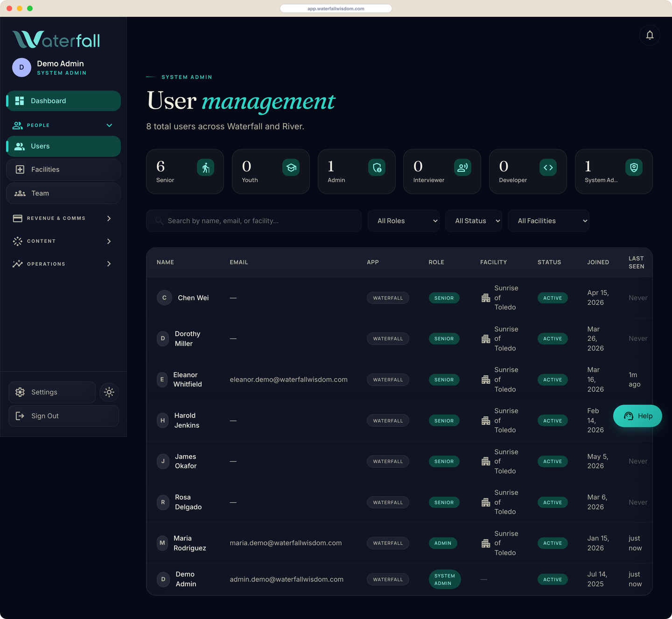Click the Admin shield icon
The height and width of the screenshot is (619, 672).
[x=377, y=168]
